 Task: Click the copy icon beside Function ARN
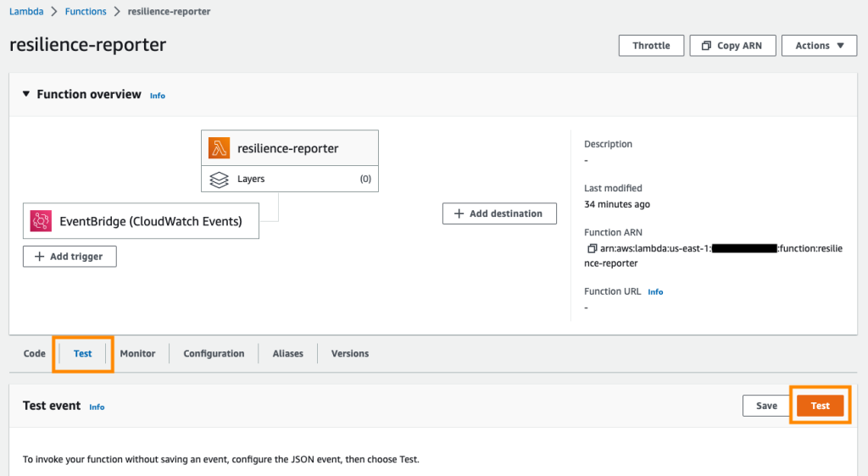[592, 249]
